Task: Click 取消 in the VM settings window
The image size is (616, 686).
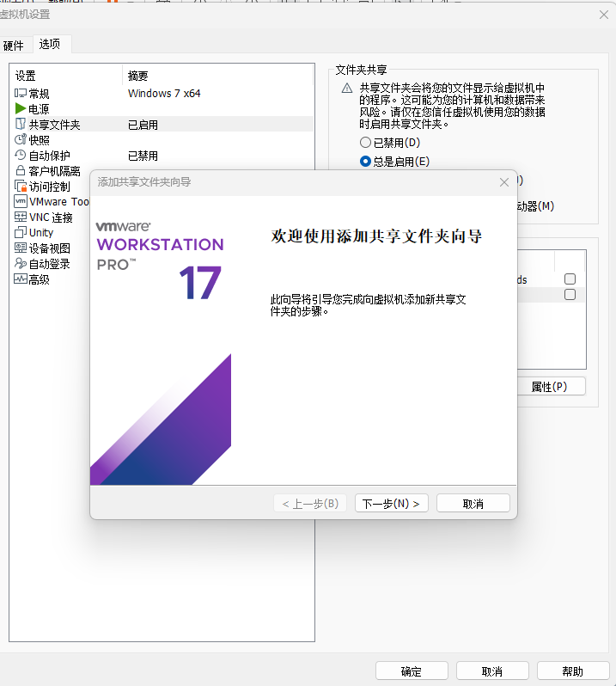Action: coord(492,671)
